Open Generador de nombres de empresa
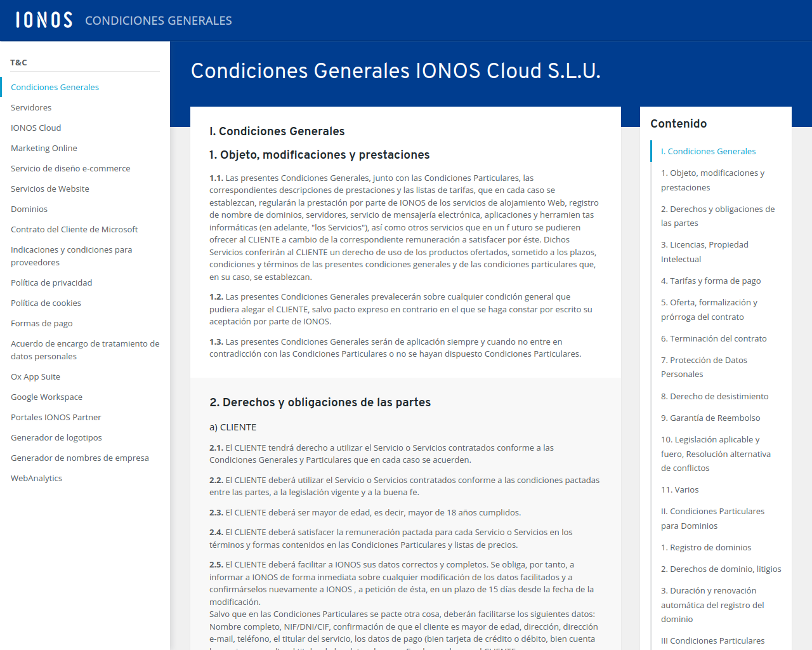This screenshot has height=650, width=812. pos(80,458)
